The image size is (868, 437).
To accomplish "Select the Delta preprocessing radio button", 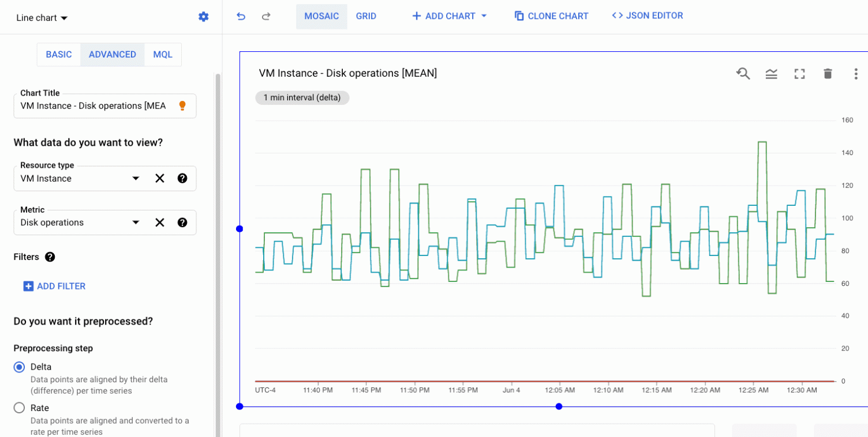I will (20, 367).
